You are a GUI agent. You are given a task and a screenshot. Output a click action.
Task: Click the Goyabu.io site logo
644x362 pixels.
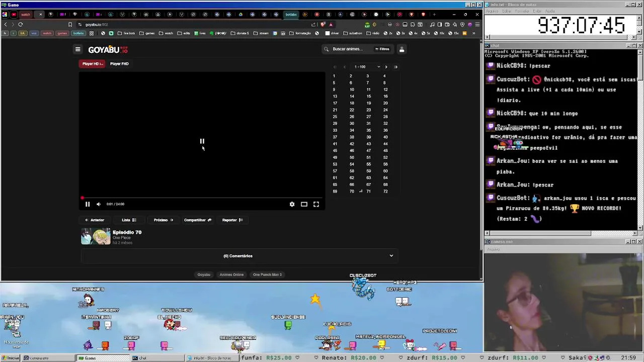click(x=108, y=50)
